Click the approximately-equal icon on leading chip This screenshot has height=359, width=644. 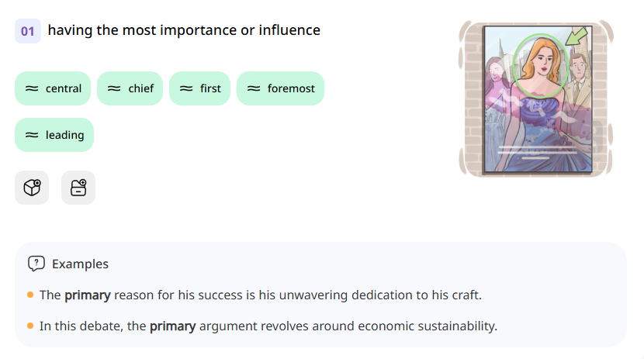point(32,135)
